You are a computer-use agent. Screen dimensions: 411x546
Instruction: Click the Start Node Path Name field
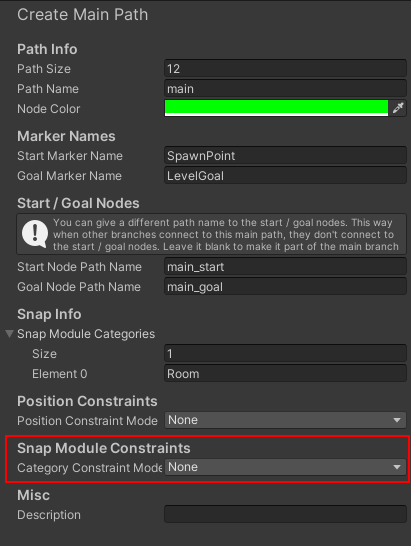tap(285, 267)
